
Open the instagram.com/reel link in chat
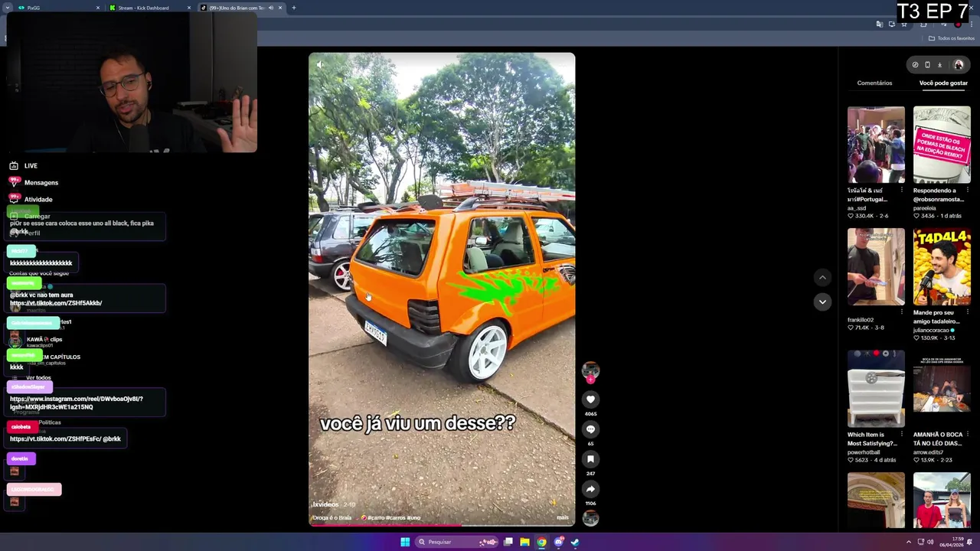[x=77, y=403]
